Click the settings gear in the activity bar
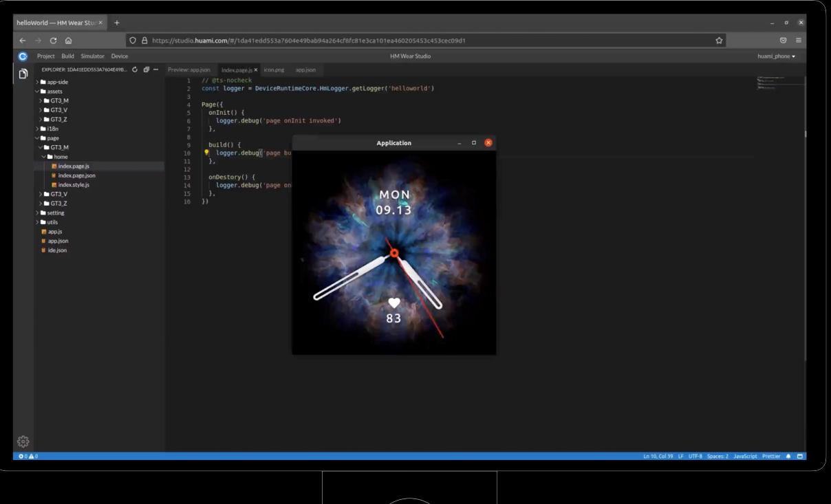This screenshot has width=831, height=504. (x=23, y=441)
